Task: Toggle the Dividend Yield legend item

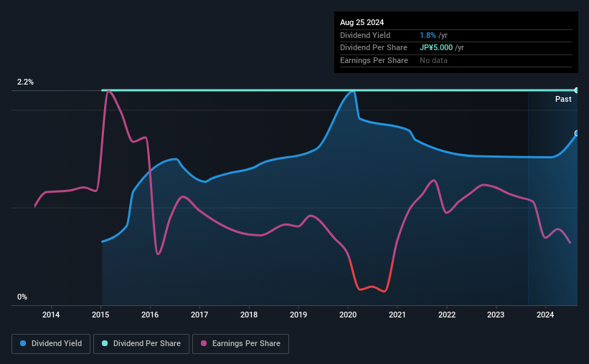Action: click(x=51, y=344)
